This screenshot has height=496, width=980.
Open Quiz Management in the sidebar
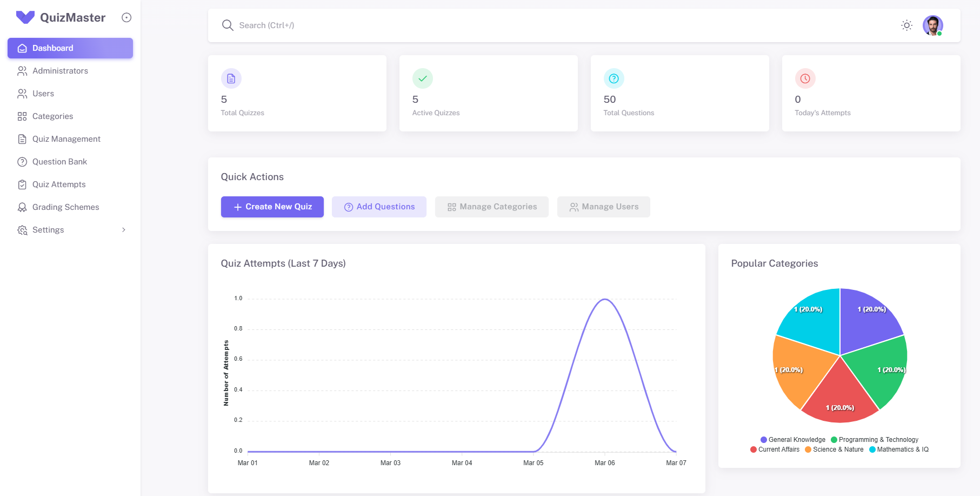pos(70,139)
